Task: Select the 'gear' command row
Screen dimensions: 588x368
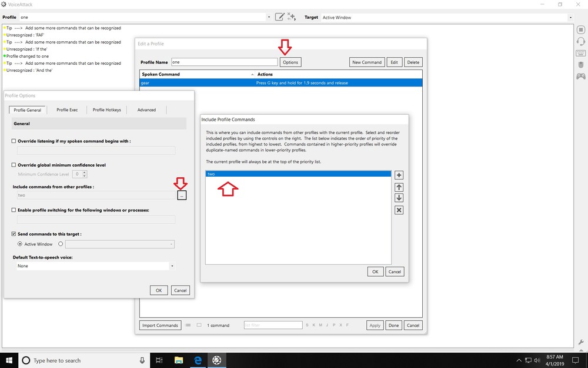Action: tap(281, 82)
